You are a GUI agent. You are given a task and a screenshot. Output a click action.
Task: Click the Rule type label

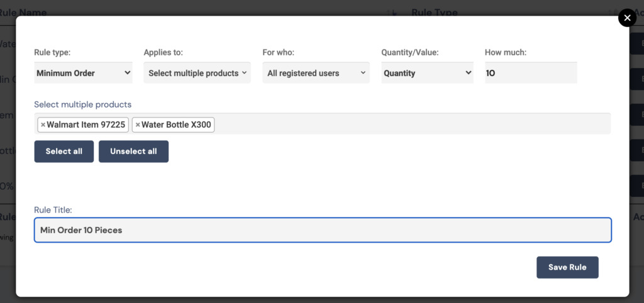click(52, 53)
